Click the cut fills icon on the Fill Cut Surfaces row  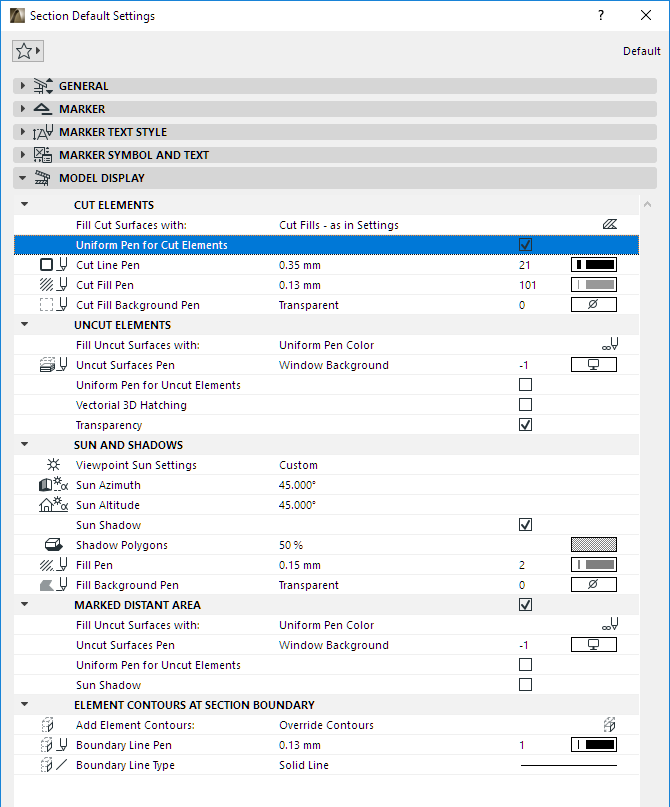coord(610,225)
